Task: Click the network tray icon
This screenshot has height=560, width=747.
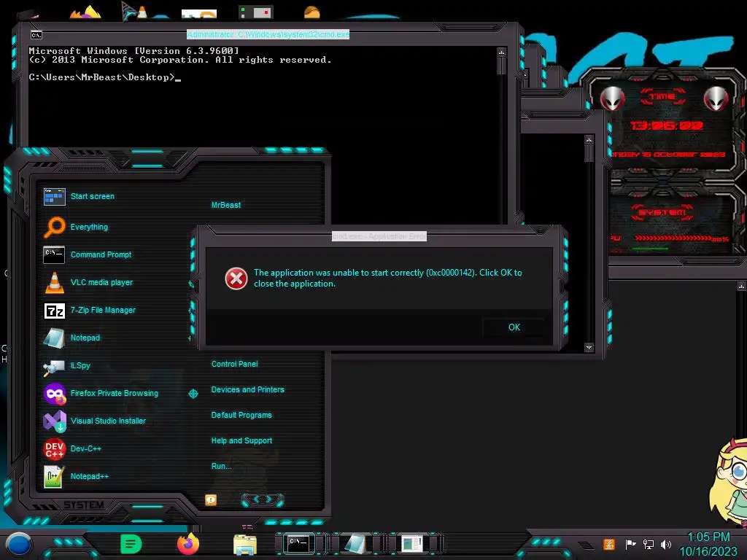Action: (648, 544)
